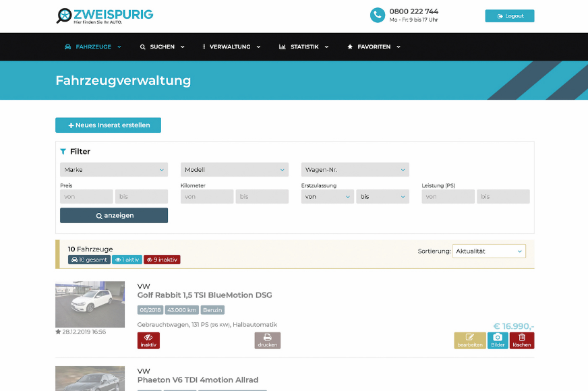Toggle the inaktiv status of the Golf Rabbit
The height and width of the screenshot is (391, 588).
[x=148, y=340]
